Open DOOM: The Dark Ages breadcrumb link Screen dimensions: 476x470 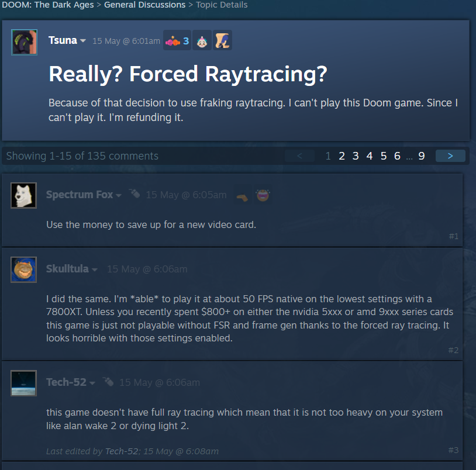tap(48, 5)
